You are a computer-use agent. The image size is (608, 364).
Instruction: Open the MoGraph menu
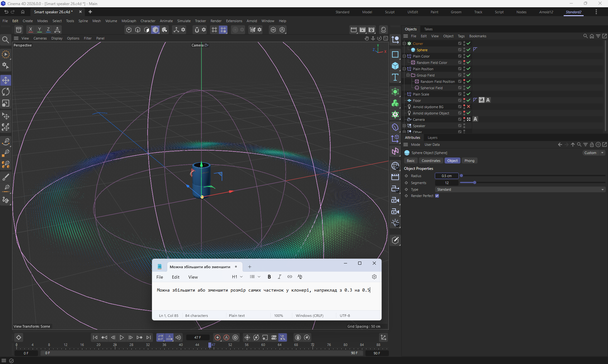click(x=129, y=21)
